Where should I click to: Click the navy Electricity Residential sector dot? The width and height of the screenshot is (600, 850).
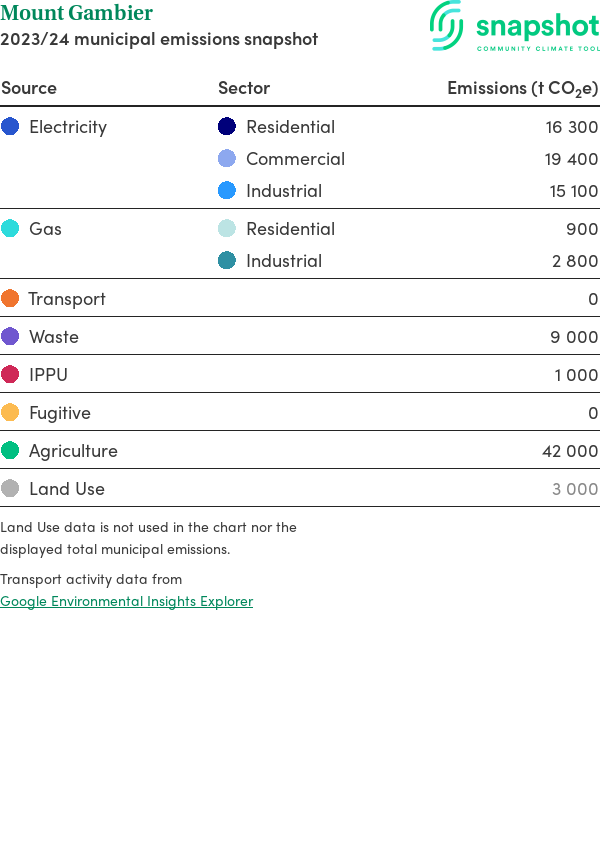[227, 127]
